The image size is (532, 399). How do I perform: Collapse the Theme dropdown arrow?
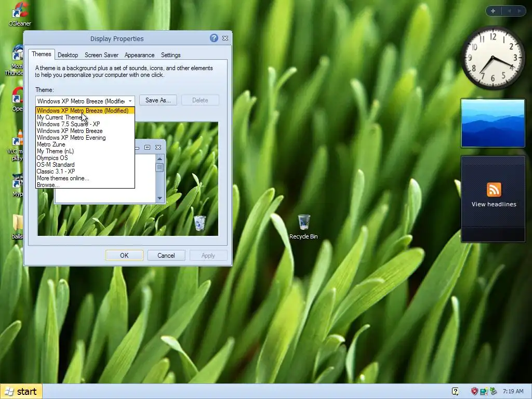point(130,101)
